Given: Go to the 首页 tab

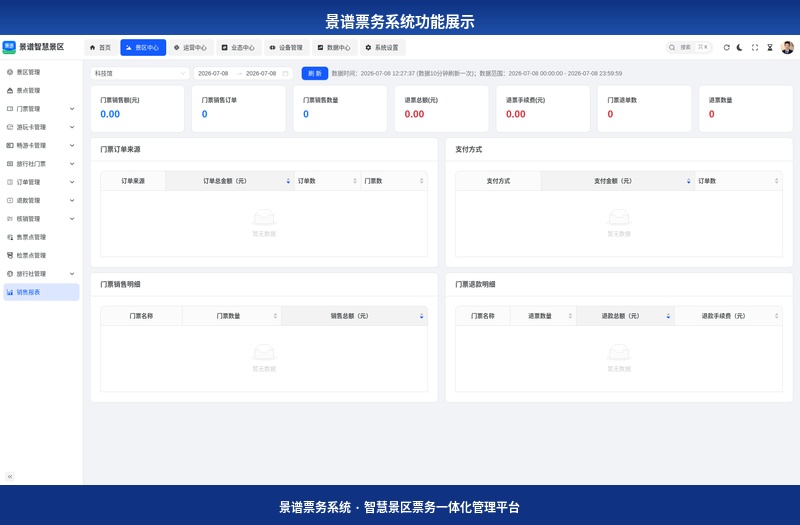Looking at the screenshot, I should [101, 47].
